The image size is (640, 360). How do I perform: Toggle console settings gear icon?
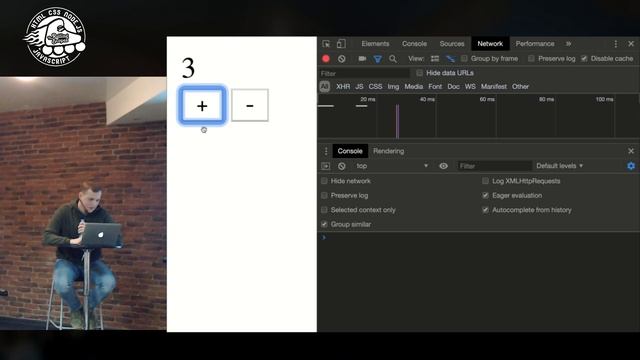point(631,166)
